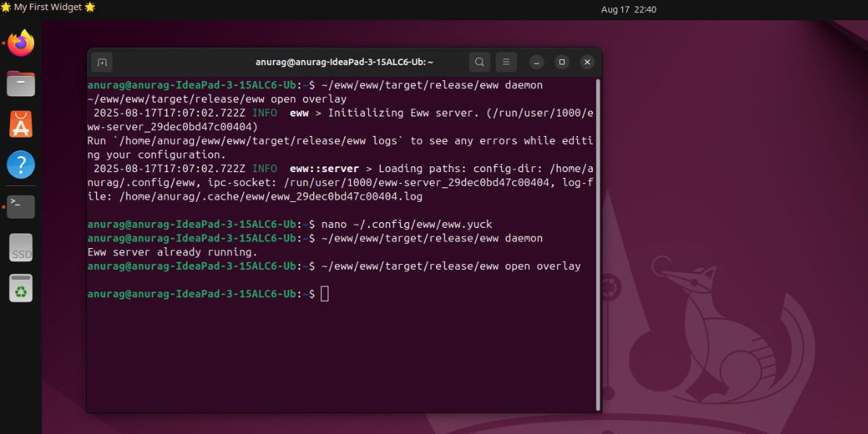Screen dimensions: 868x434
Task: Minimize the terminal window
Action: (536, 62)
